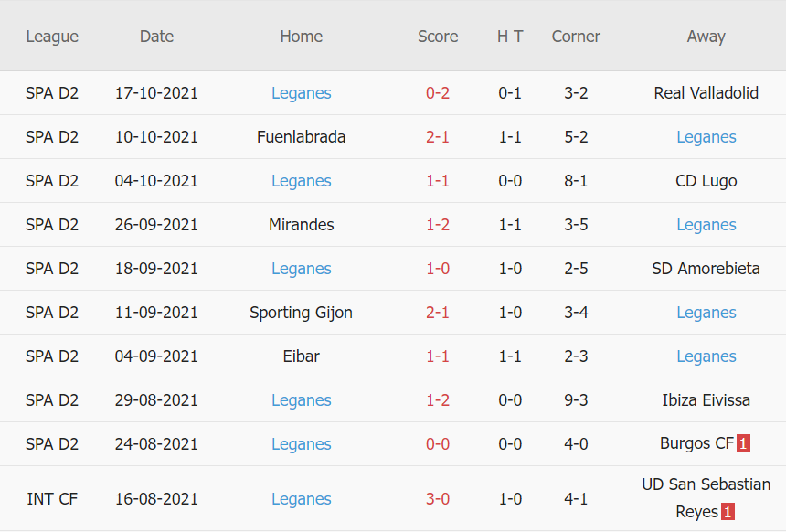Click the Real Valladolid team name

click(x=706, y=93)
